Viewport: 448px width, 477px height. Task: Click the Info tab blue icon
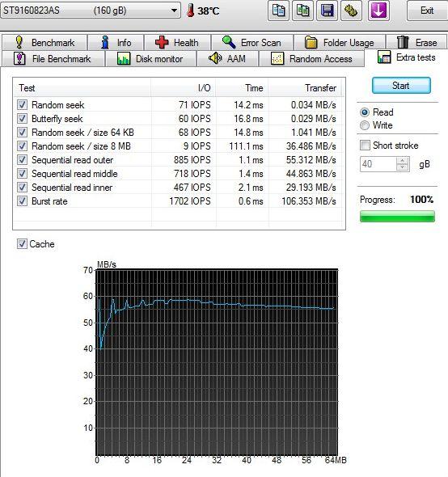tap(105, 42)
